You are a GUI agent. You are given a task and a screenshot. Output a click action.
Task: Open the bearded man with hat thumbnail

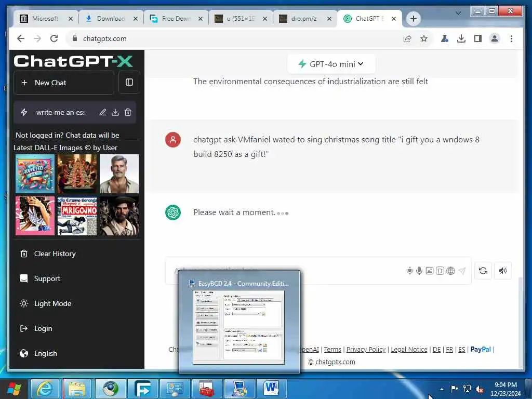[x=119, y=216]
